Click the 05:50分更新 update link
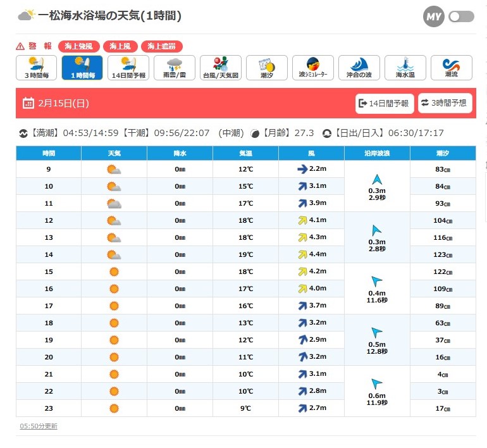Image resolution: width=487 pixels, height=448 pixels. 39,426
